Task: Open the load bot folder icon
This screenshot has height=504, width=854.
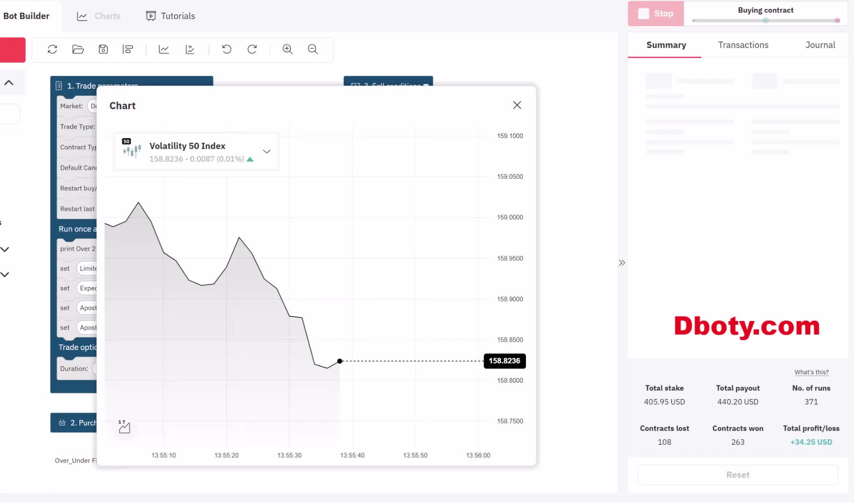Action: [78, 49]
